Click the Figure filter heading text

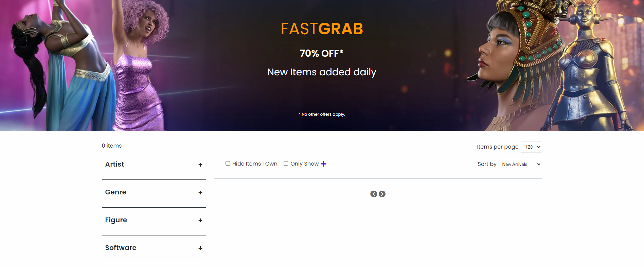point(116,220)
